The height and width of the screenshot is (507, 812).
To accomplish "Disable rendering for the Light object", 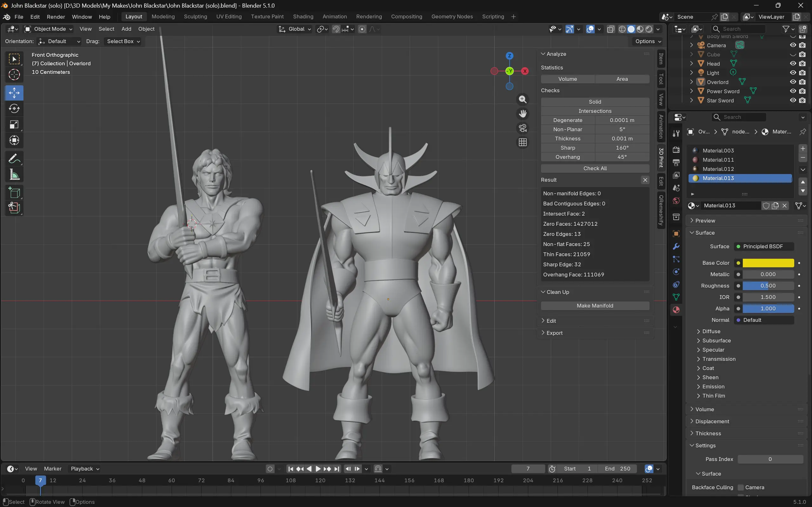I will tap(802, 72).
